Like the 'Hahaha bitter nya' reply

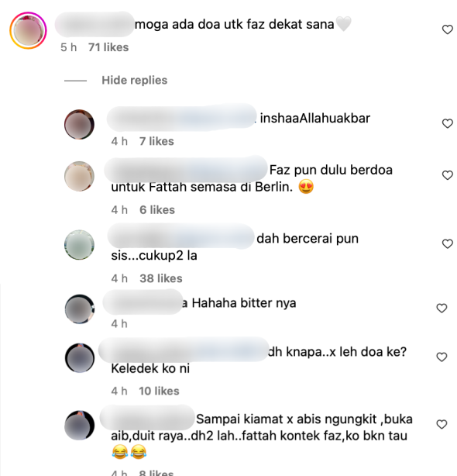point(442,308)
